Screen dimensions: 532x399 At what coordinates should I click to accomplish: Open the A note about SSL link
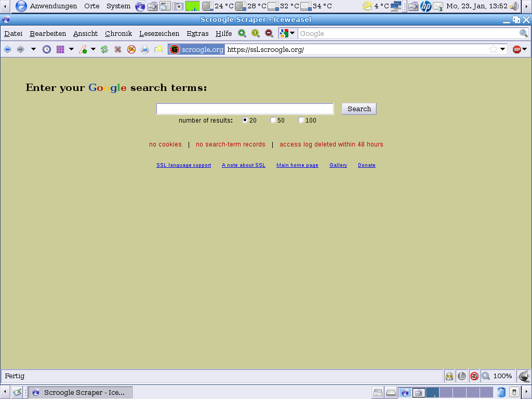click(x=244, y=165)
